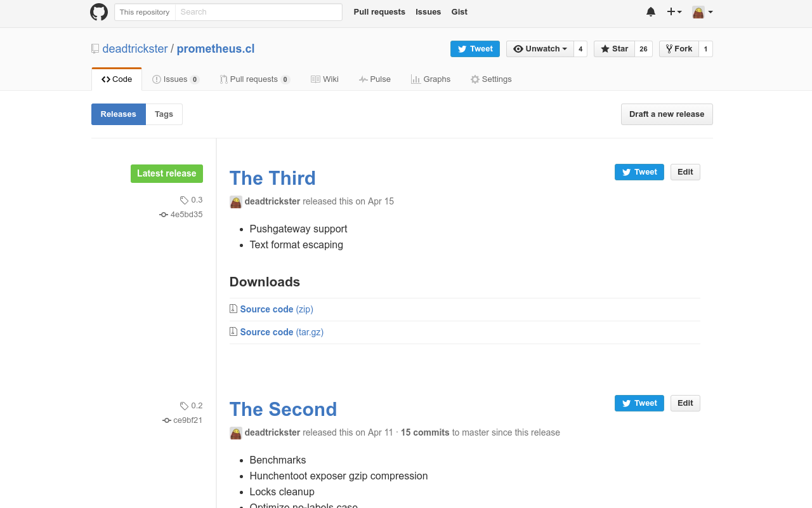Open the 0.2 tag link
This screenshot has height=508, width=812.
192,406
